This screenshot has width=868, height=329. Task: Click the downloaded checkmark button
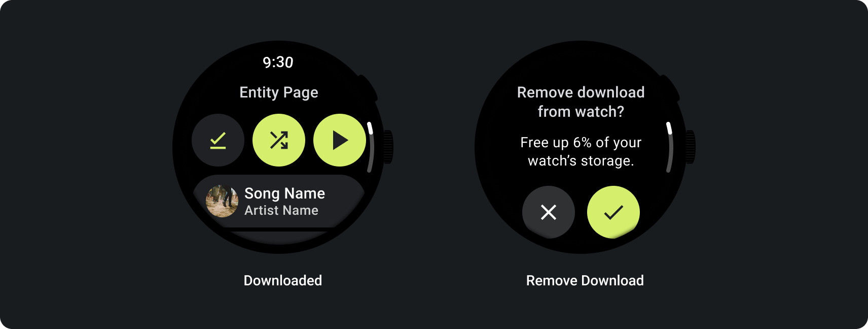click(x=218, y=140)
